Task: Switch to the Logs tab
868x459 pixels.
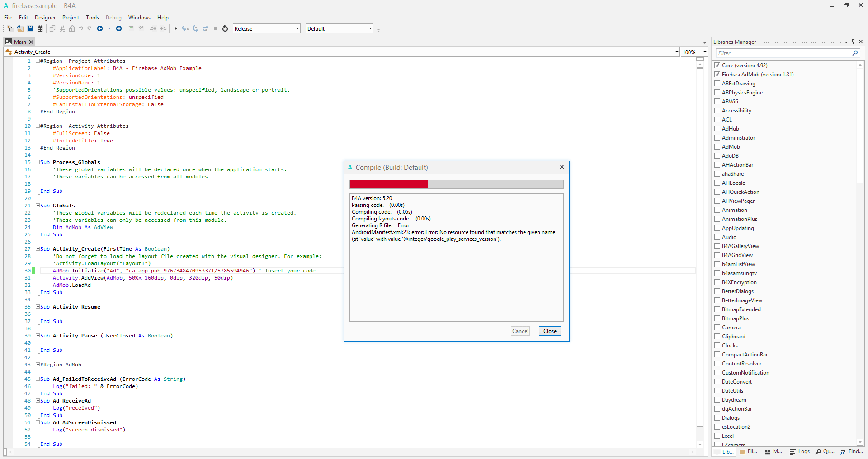Action: 800,451
